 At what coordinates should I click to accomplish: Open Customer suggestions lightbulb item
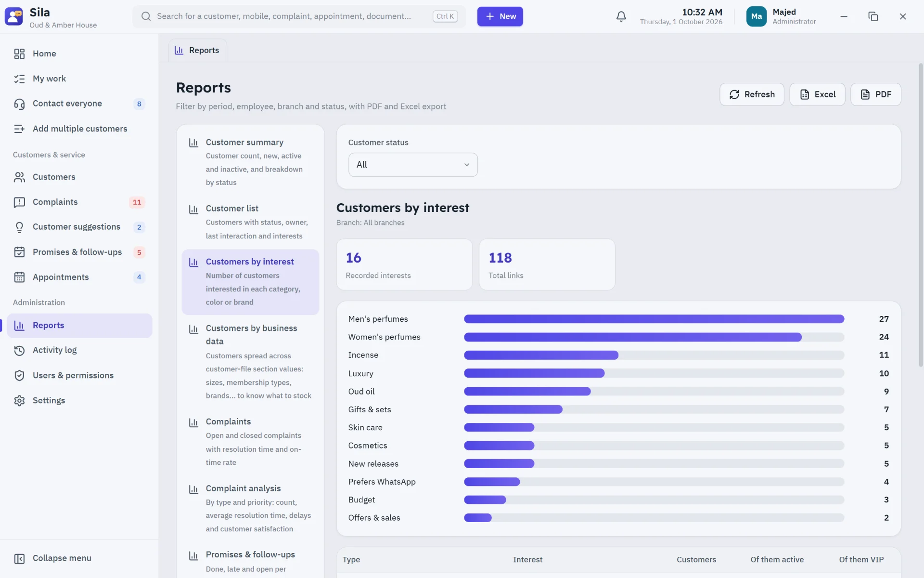click(x=79, y=227)
